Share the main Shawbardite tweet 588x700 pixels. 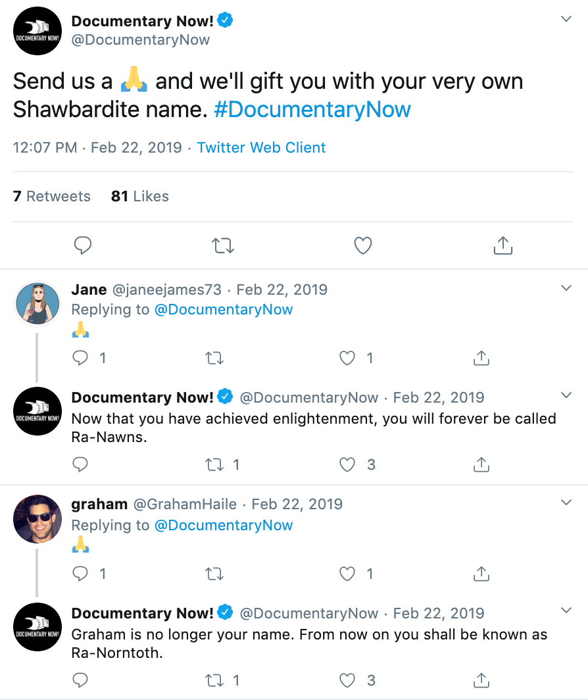(x=502, y=246)
